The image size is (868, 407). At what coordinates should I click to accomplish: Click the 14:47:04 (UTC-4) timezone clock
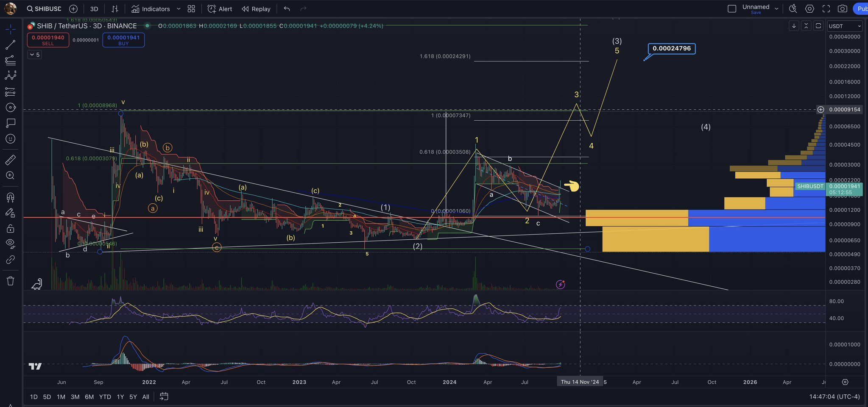835,397
